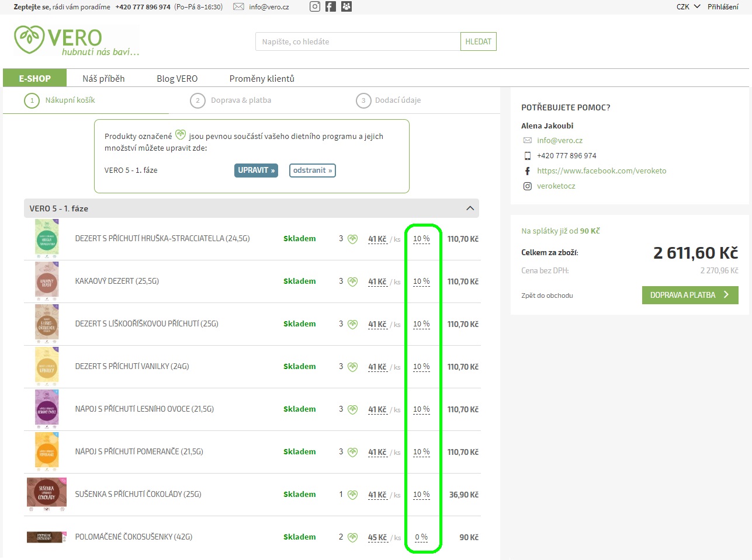Viewport: 752px width, 560px height.
Task: Click heart icon in the info notice
Action: tap(181, 135)
